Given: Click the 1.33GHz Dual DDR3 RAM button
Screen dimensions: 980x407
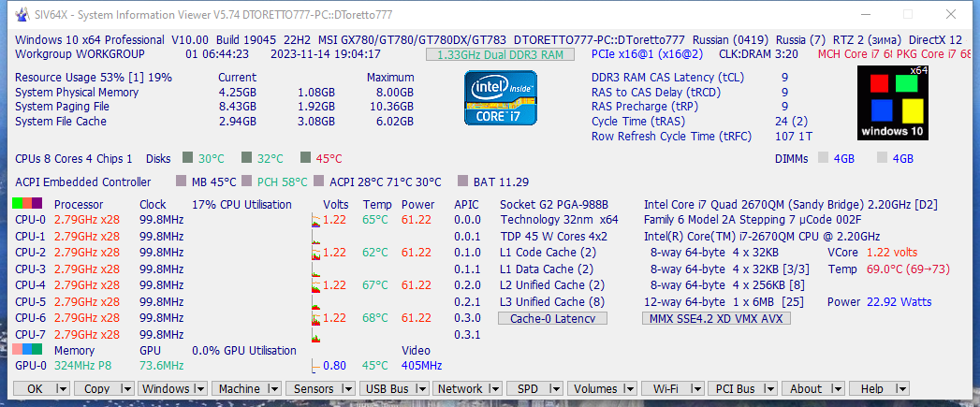Looking at the screenshot, I should click(x=500, y=54).
